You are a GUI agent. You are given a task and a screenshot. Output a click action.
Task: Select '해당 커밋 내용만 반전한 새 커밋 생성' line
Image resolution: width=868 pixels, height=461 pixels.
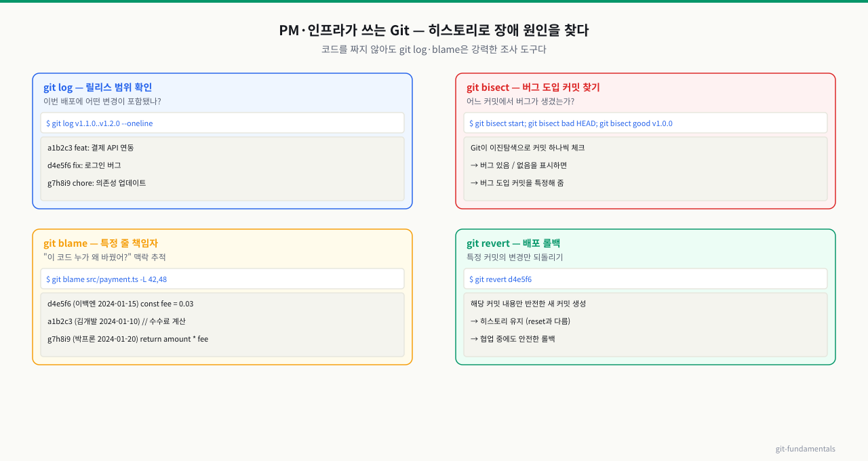528,304
